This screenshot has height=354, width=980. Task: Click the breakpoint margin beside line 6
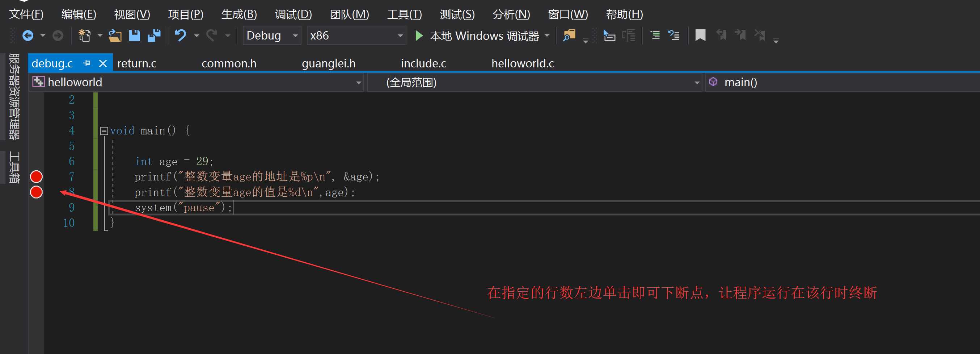coord(36,162)
